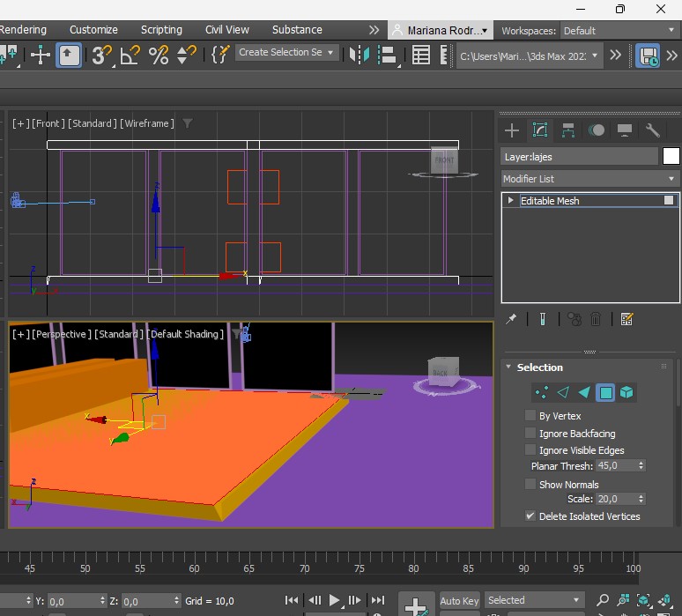
Task: Toggle the Auto Key button
Action: (x=459, y=601)
